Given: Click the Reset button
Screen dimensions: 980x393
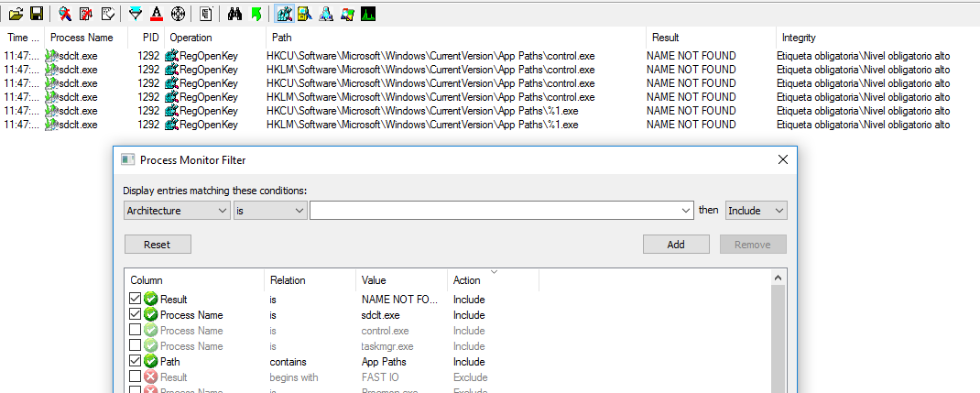Looking at the screenshot, I should 158,245.
